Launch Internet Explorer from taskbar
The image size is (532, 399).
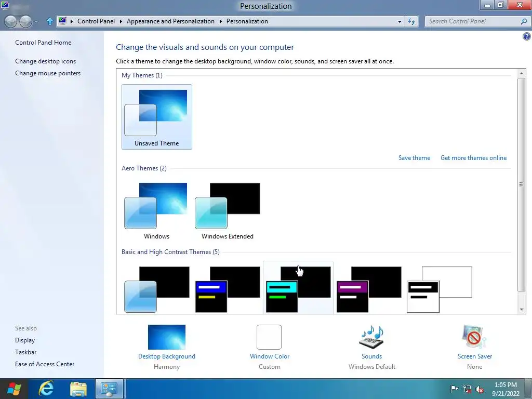46,389
